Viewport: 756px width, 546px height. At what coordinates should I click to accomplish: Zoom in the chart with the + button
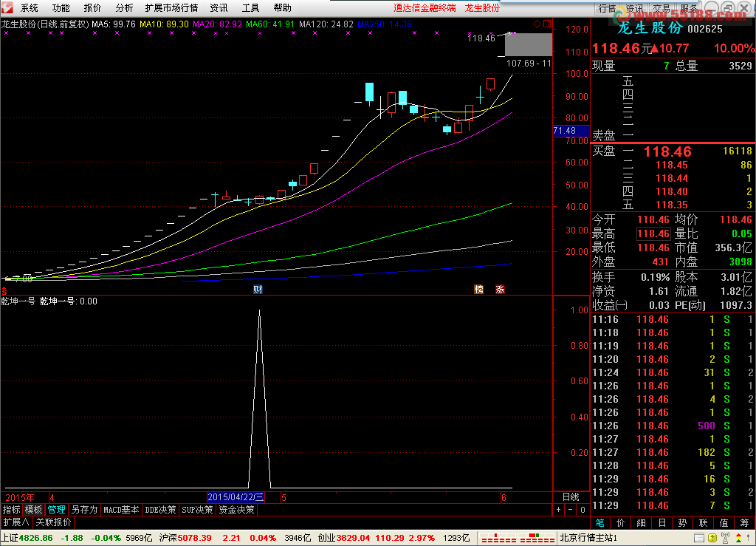click(559, 510)
